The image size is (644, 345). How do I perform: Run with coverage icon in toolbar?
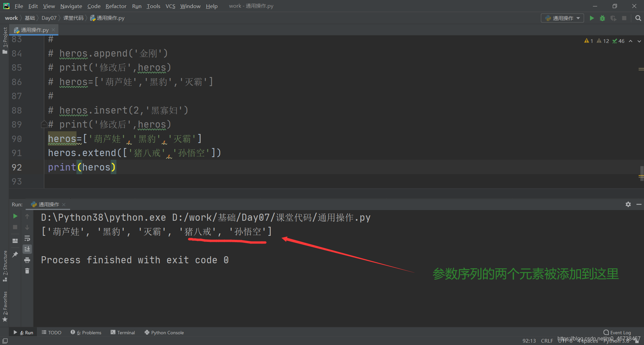613,18
